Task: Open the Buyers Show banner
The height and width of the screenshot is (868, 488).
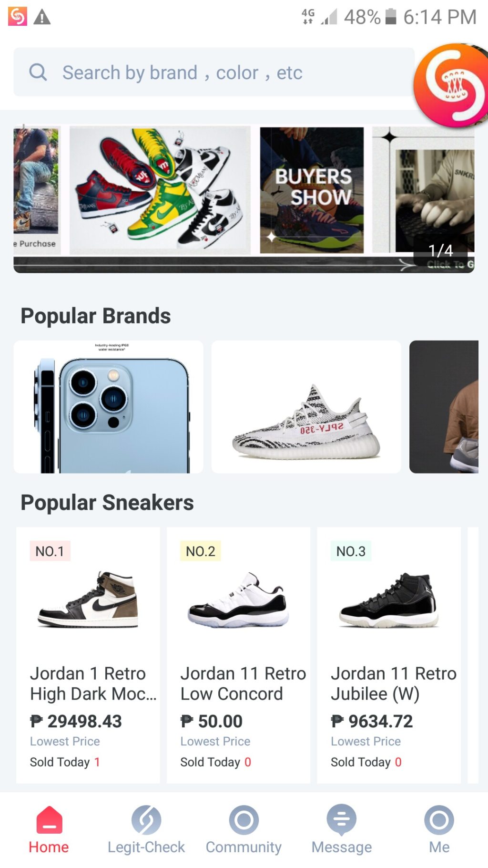Action: tap(312, 190)
